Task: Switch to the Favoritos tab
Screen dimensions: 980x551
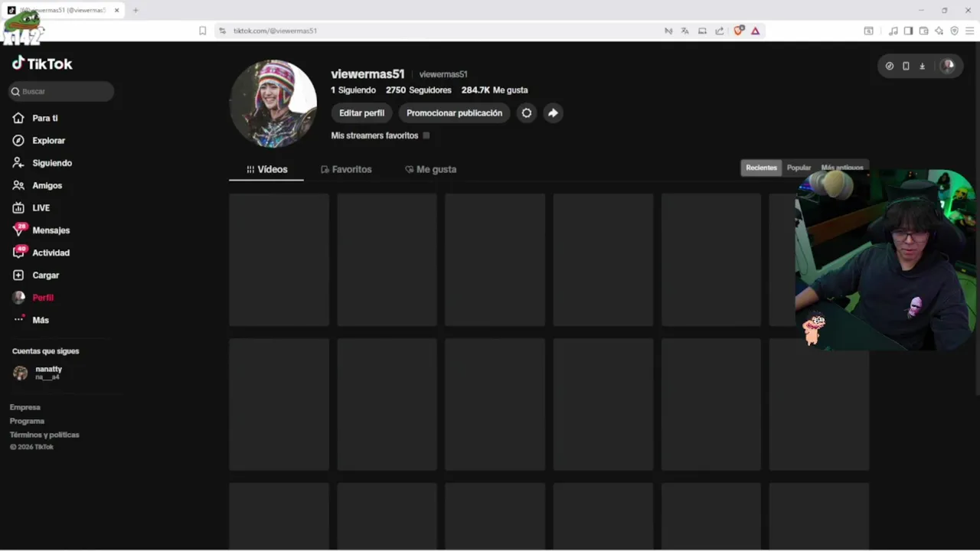Action: 346,169
